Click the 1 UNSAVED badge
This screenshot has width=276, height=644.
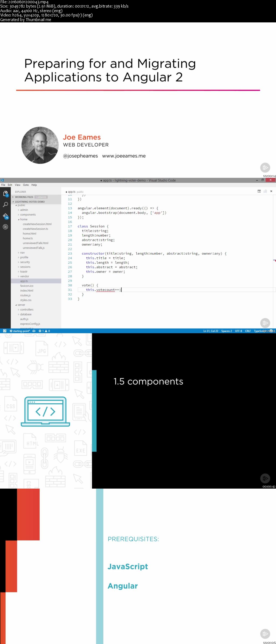[x=41, y=197]
